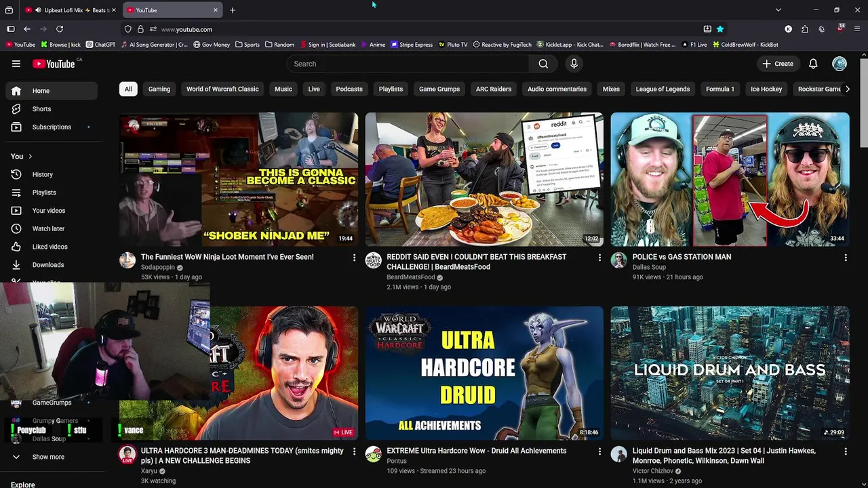Open the Sports bookmarks folder
This screenshot has width=868, height=488.
point(248,45)
